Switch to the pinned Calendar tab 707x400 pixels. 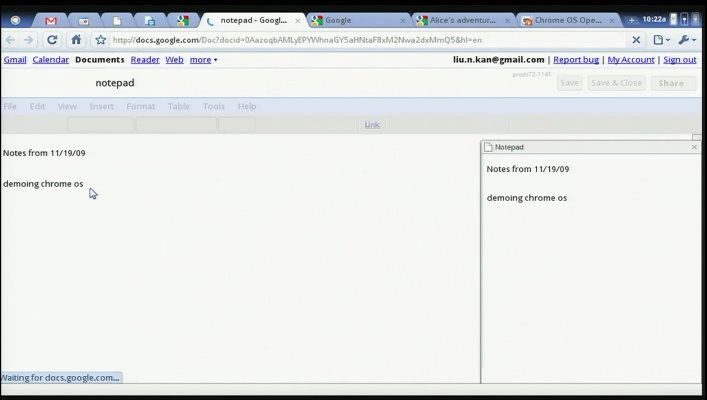pos(83,21)
